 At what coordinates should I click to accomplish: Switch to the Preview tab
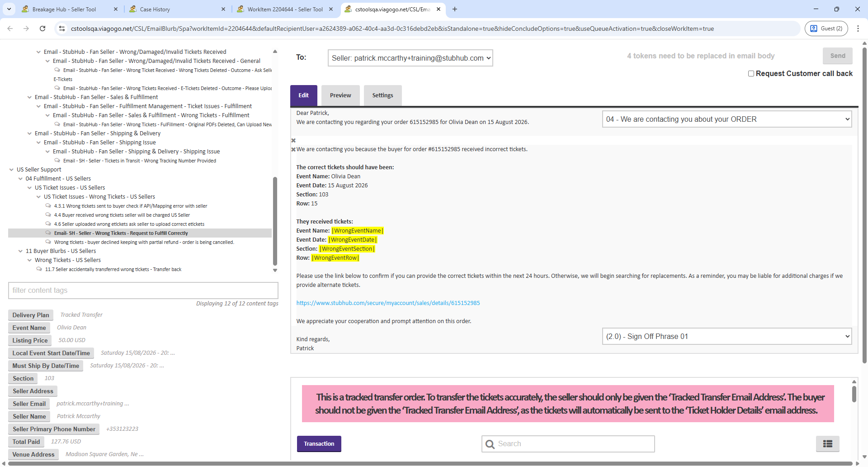(x=340, y=95)
